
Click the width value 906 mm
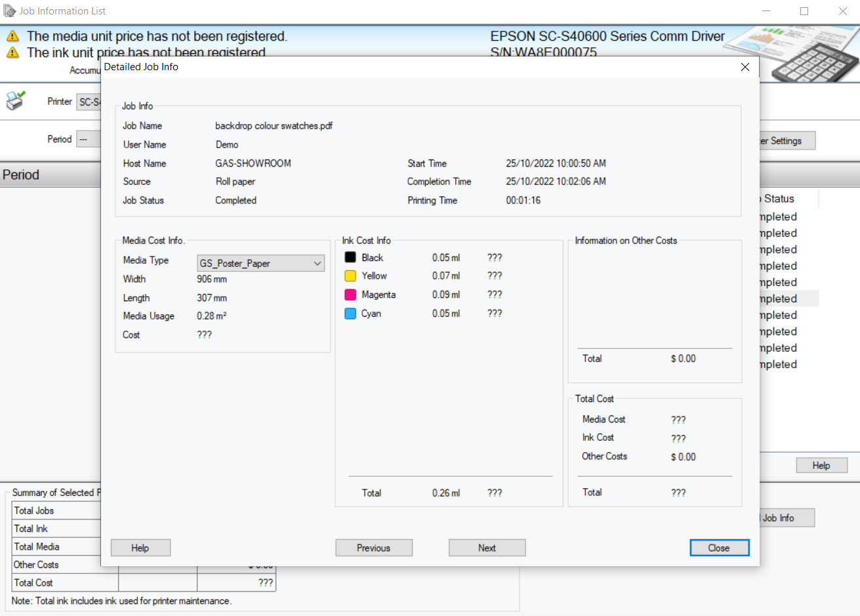point(212,279)
